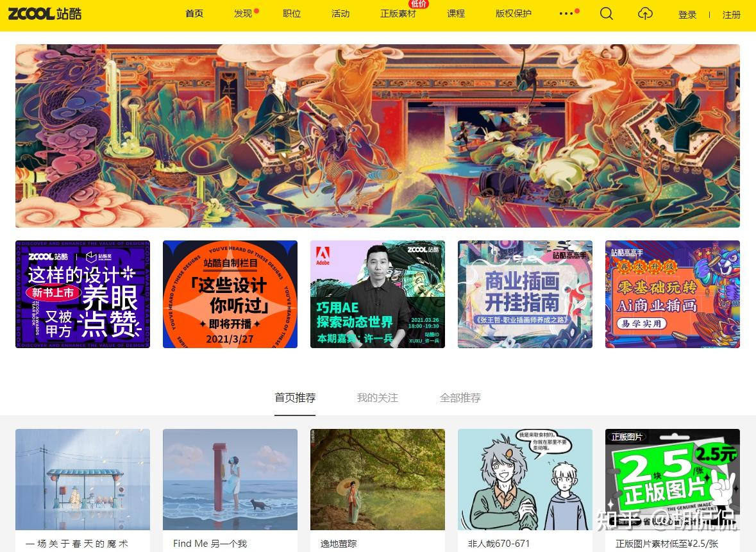
Task: Open the bus stop rain artwork thumbnail
Action: click(83, 480)
